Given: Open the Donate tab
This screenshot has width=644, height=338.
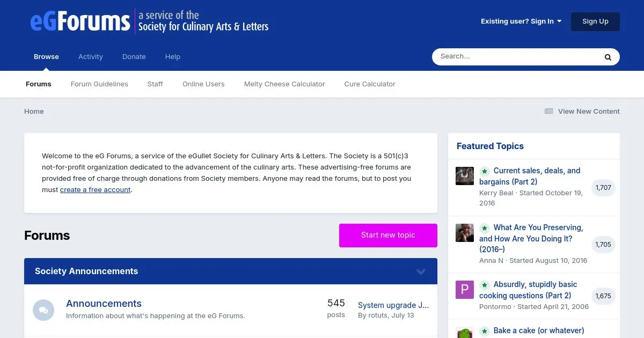Looking at the screenshot, I should pyautogui.click(x=134, y=57).
